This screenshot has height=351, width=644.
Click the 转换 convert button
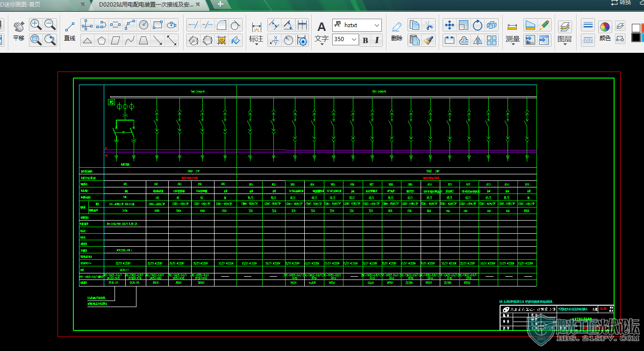(621, 3)
